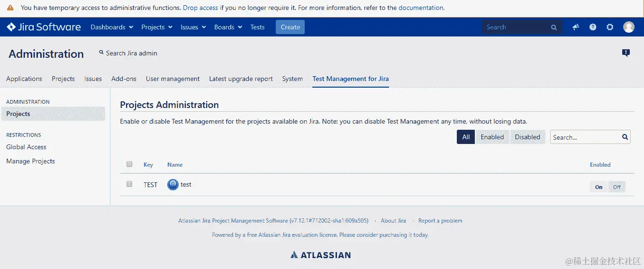Click the Atlassian logo in footer

coord(321,255)
